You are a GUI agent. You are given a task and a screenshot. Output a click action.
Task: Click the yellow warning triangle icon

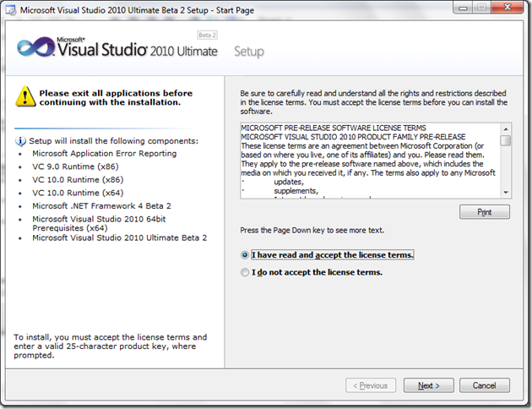coord(25,96)
